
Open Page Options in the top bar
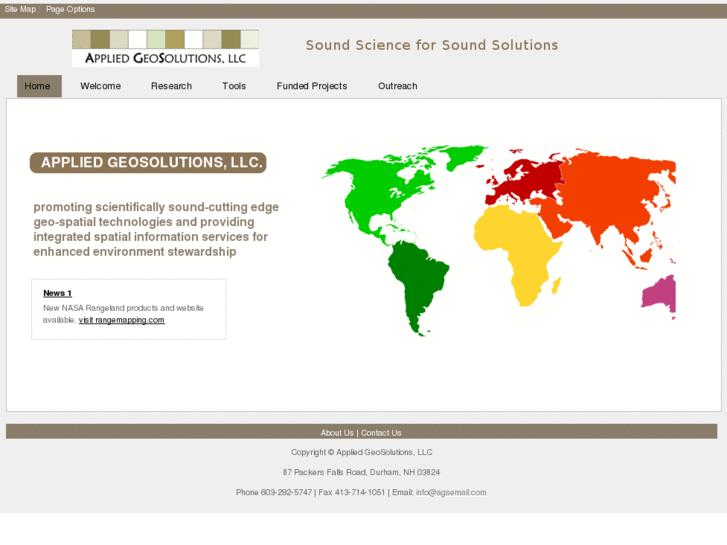70,9
